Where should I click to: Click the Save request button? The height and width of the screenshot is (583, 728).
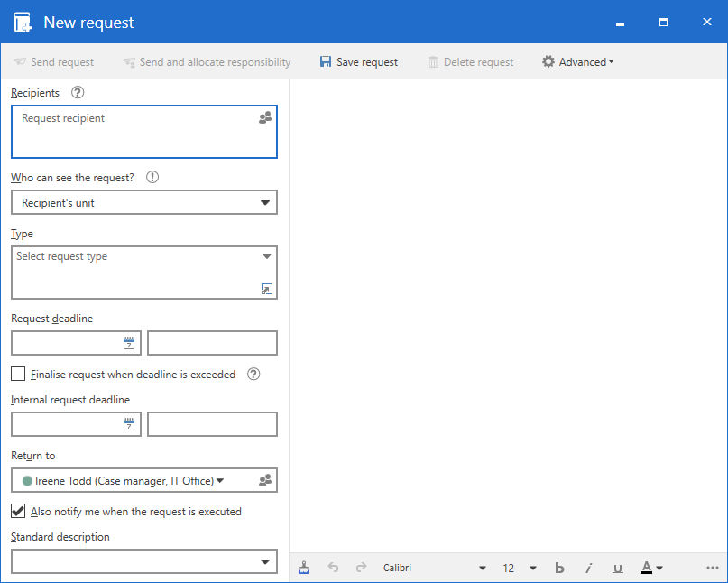pos(358,62)
